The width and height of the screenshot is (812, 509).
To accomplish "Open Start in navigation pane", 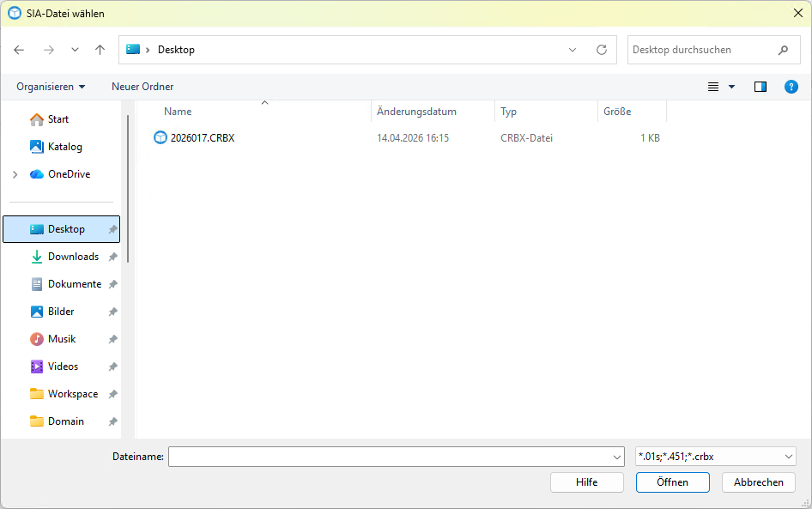I will pyautogui.click(x=58, y=119).
